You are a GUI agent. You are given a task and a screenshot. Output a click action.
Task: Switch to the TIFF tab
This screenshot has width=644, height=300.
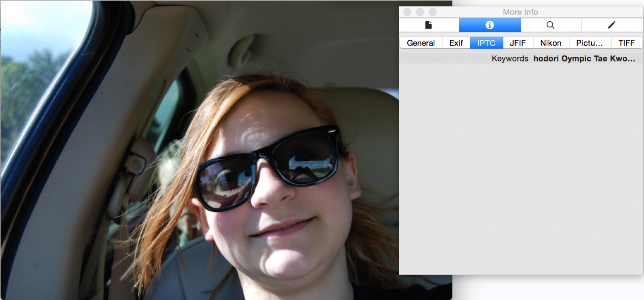[x=626, y=43]
